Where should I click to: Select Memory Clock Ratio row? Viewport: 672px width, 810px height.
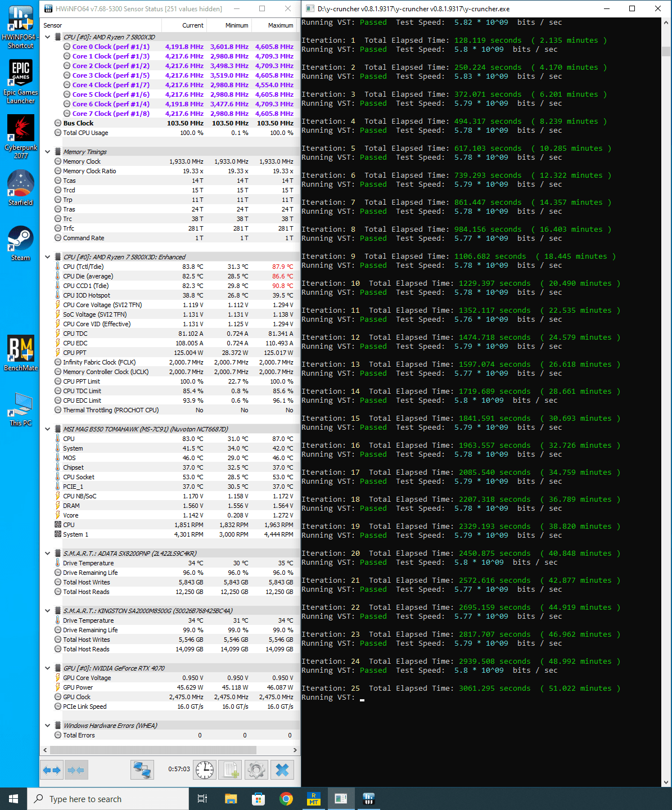(169, 171)
